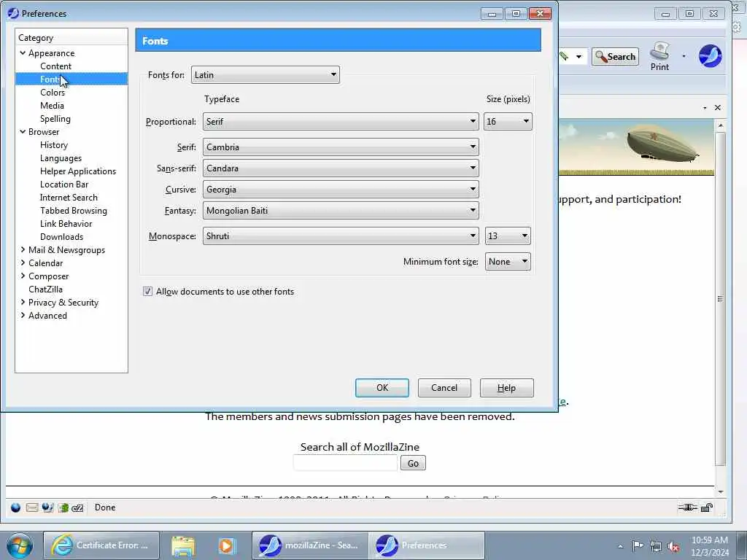This screenshot has width=747, height=560.
Task: Click the Search button in the browser toolbar
Action: tap(615, 57)
